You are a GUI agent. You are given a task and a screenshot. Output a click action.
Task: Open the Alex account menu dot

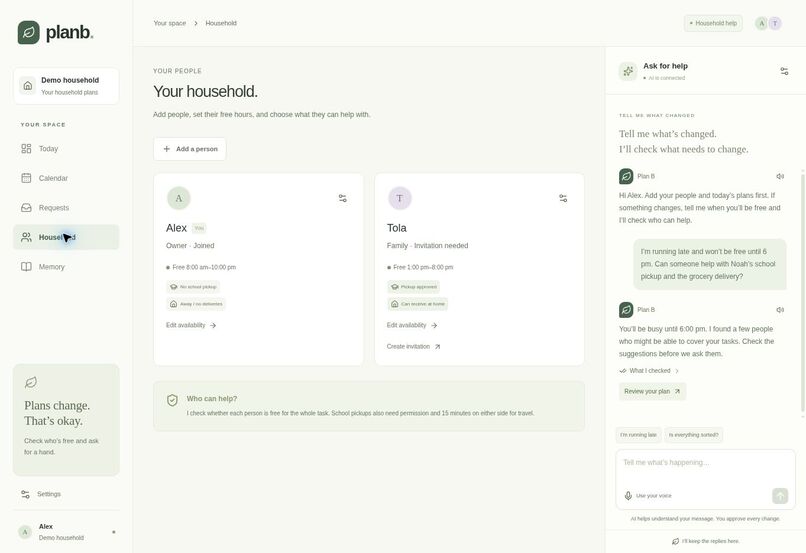click(114, 532)
